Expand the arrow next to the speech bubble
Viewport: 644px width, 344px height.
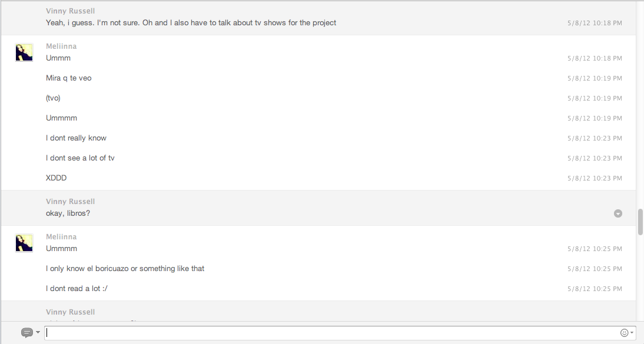tap(38, 333)
